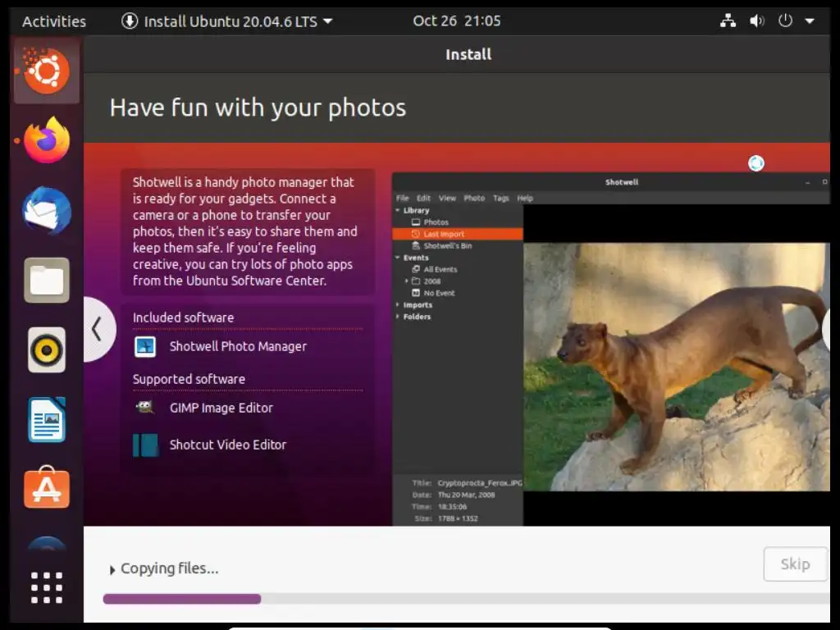
Task: Click 'Cryptoprocta_Ferox.JPG' title value
Action: click(479, 483)
